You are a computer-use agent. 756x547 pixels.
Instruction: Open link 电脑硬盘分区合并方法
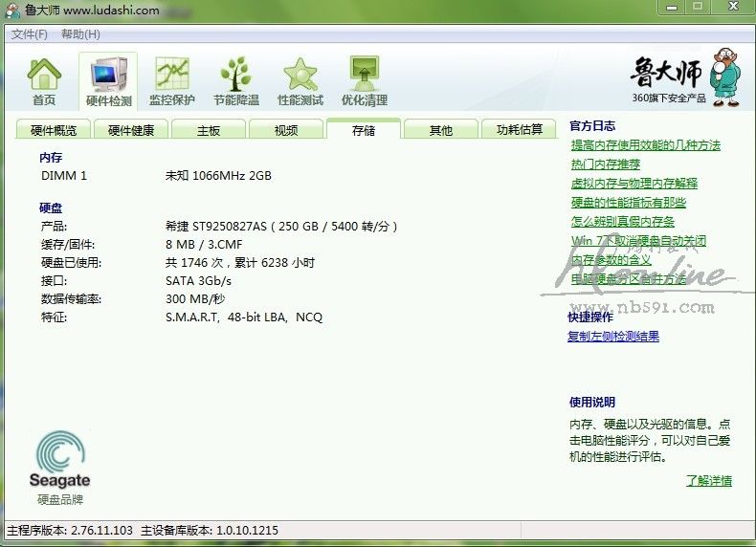click(628, 278)
